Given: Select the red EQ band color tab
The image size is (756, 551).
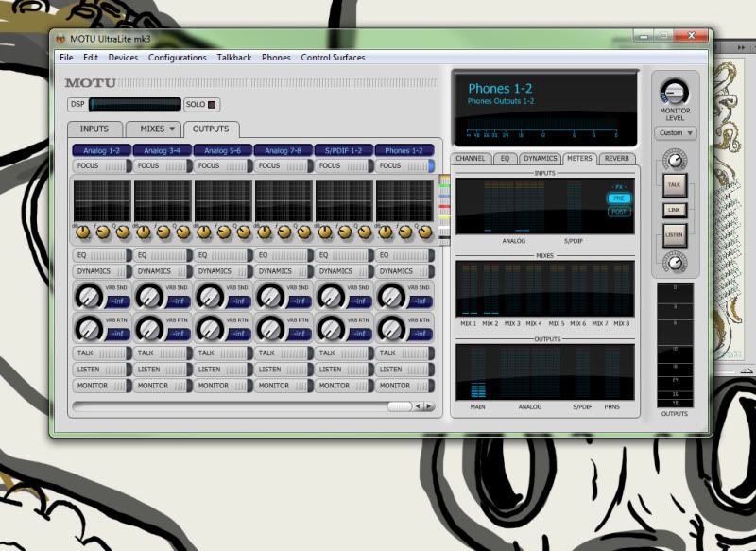Looking at the screenshot, I should click(x=444, y=206).
